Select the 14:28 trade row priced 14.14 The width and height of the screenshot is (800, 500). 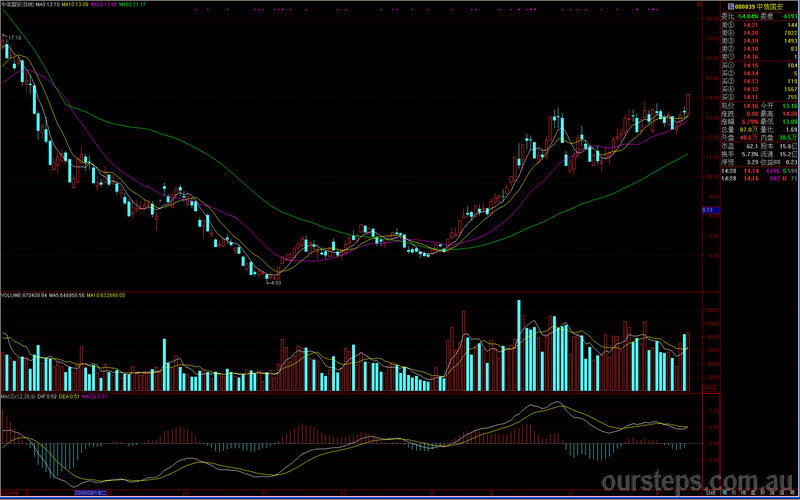759,171
